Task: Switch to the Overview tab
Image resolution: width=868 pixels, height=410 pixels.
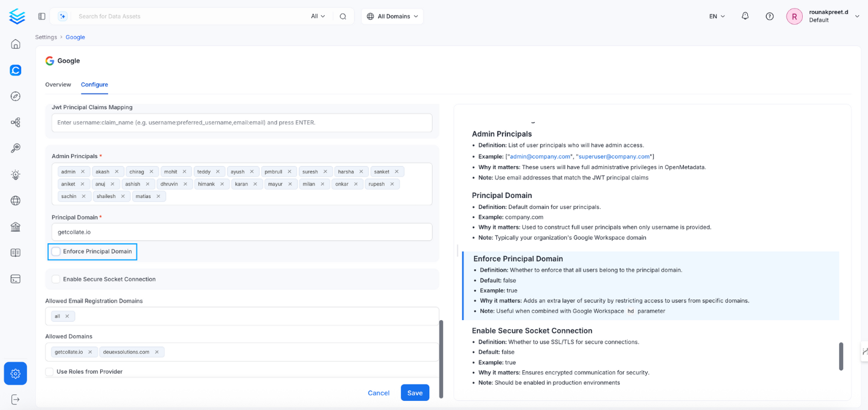Action: click(58, 85)
